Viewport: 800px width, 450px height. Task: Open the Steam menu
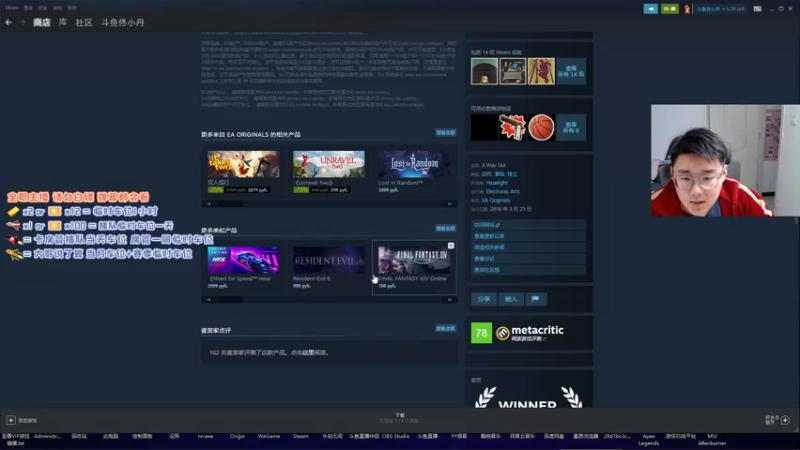tap(12, 8)
